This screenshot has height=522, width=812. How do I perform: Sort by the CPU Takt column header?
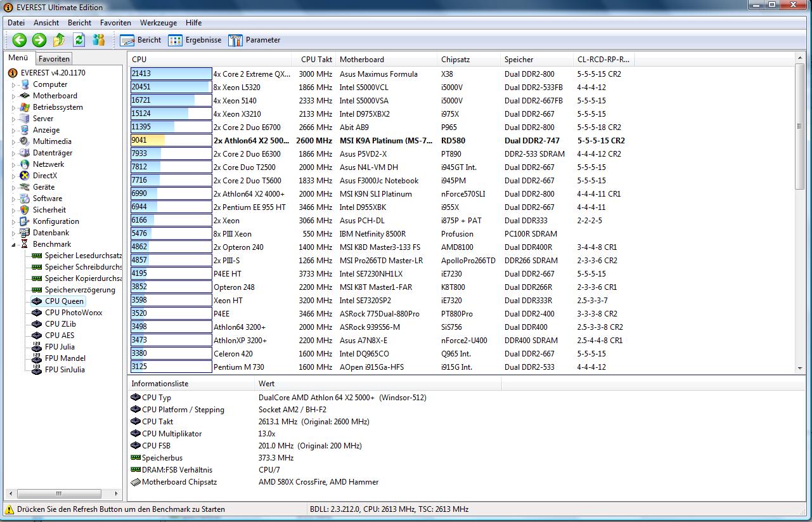tap(314, 60)
